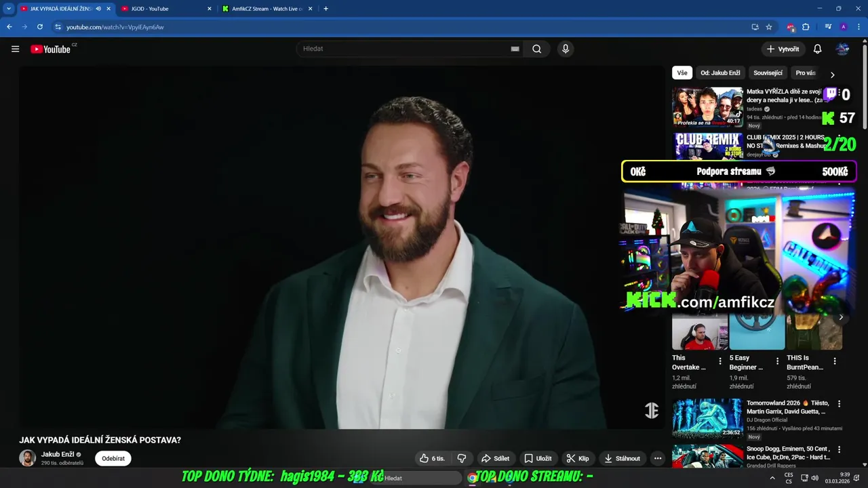
Task: View site information in address bar
Action: (58, 27)
